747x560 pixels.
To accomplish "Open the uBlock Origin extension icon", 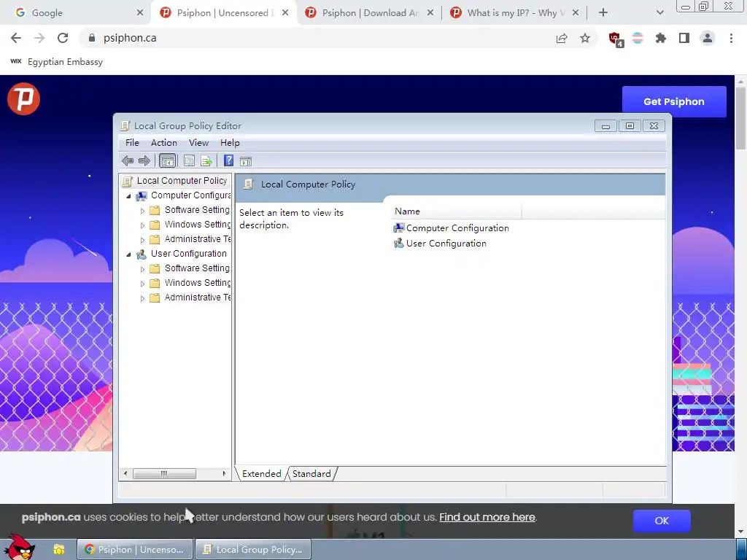I will (x=616, y=39).
